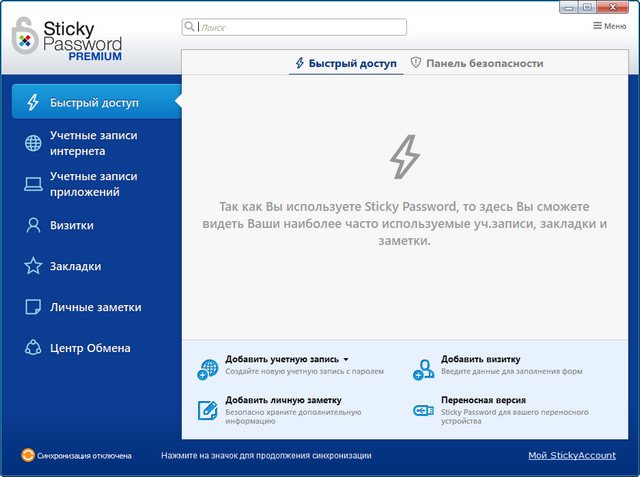Open the Меню dropdown

609,26
